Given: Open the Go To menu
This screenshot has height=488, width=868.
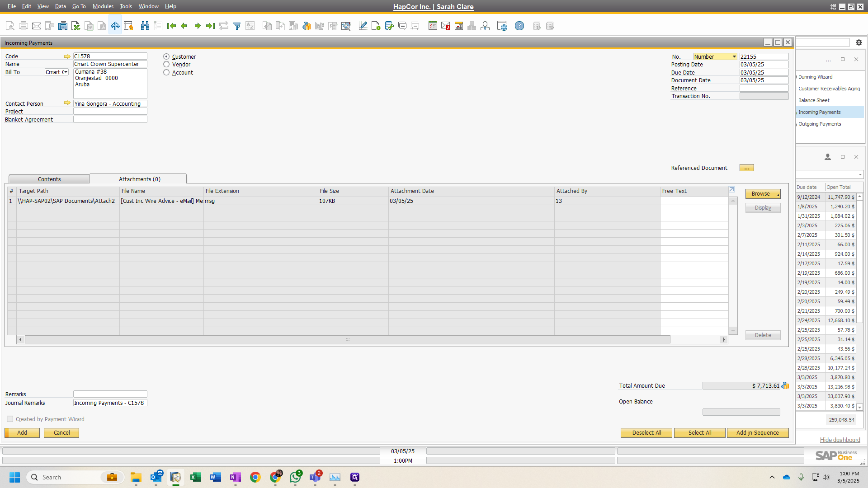Looking at the screenshot, I should tap(79, 6).
